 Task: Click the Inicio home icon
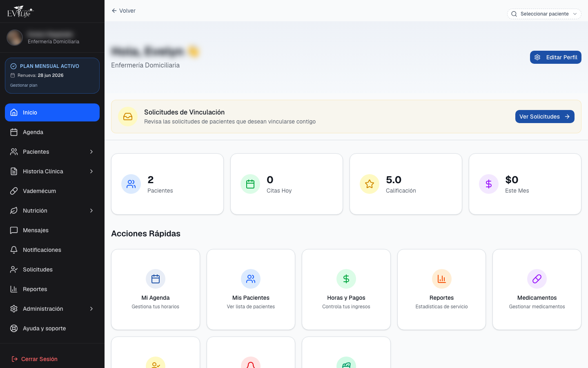coord(14,112)
